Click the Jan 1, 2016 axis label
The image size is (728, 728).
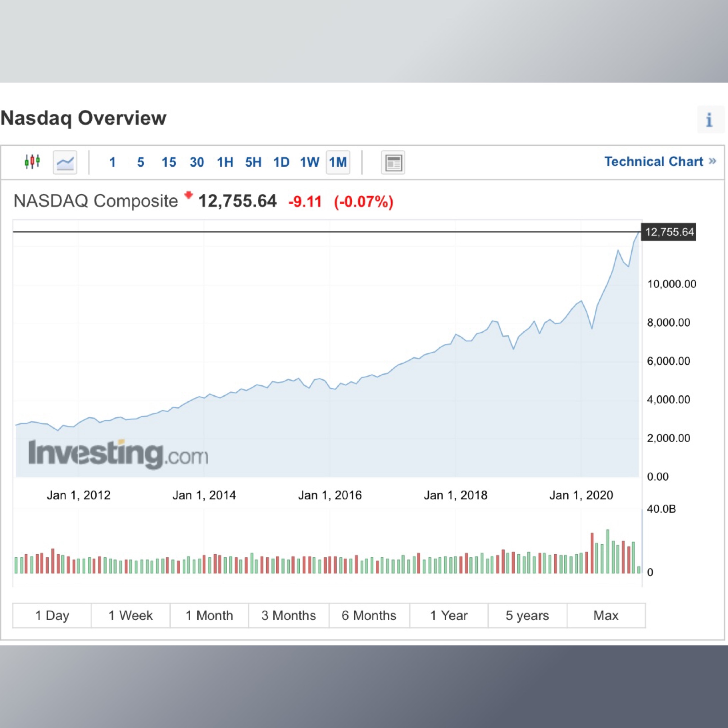[330, 495]
